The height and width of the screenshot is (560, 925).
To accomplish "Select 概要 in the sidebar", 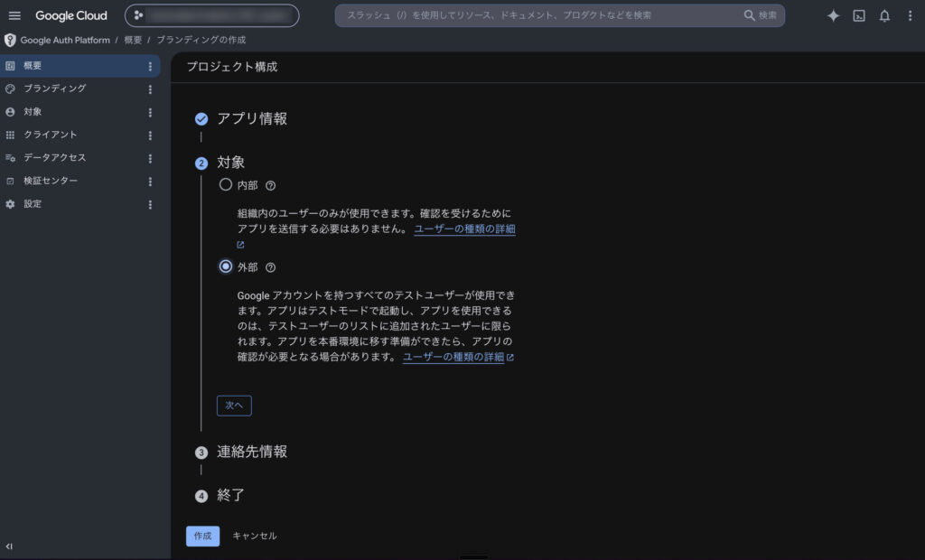I will pos(80,66).
